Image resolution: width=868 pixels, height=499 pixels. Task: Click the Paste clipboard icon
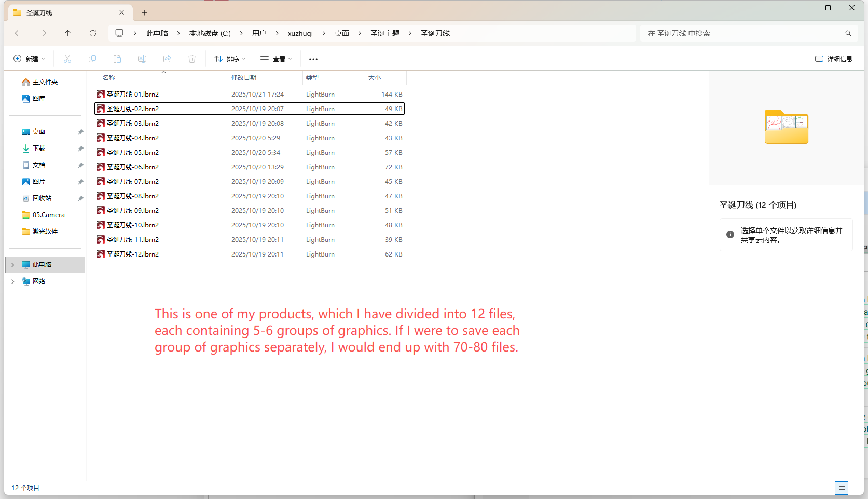(117, 59)
